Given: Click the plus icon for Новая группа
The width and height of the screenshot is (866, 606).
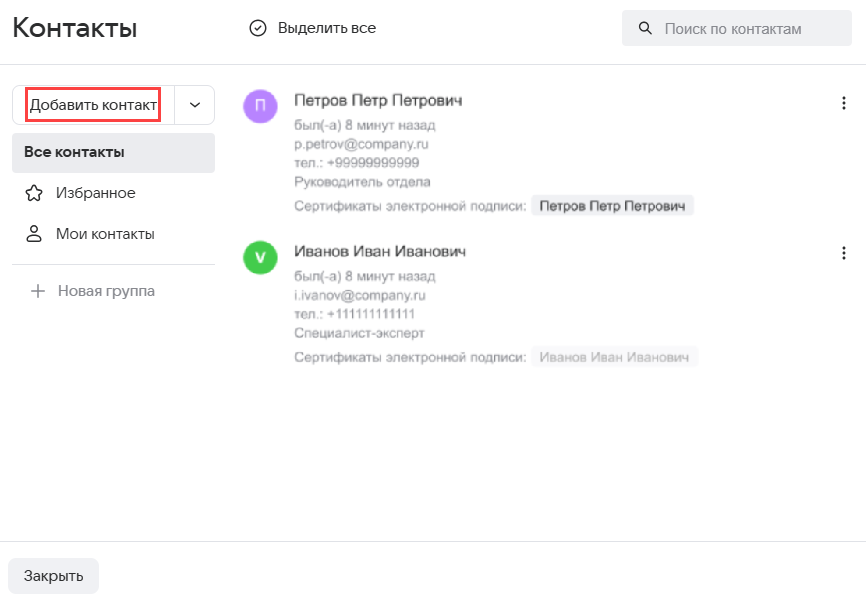Looking at the screenshot, I should pos(38,291).
